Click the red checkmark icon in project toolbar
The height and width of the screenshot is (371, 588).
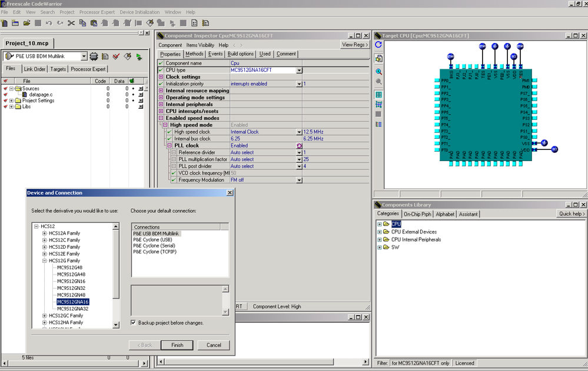117,56
